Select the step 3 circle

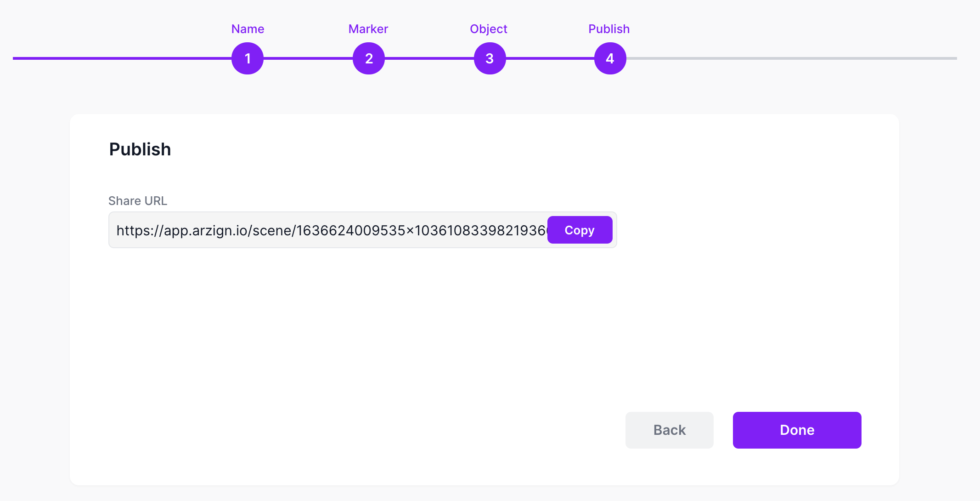click(x=490, y=58)
